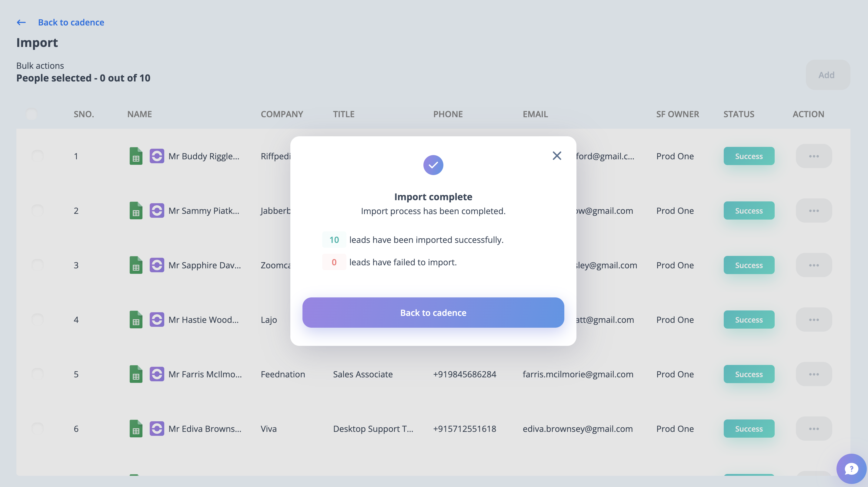Screen dimensions: 868x487
Task: Check the checkbox for row 1
Action: 37,156
